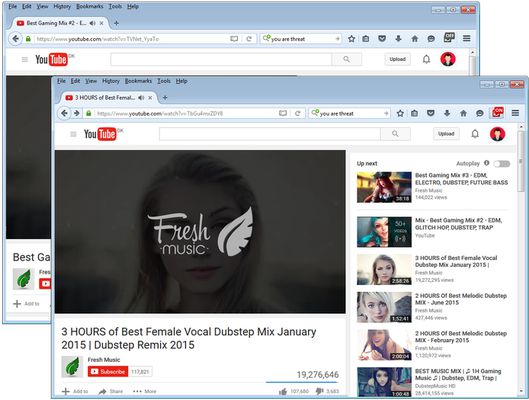
Task: Open 3 HOURS Female Vocal Dubstep suggested thumbnail
Action: coord(384,269)
